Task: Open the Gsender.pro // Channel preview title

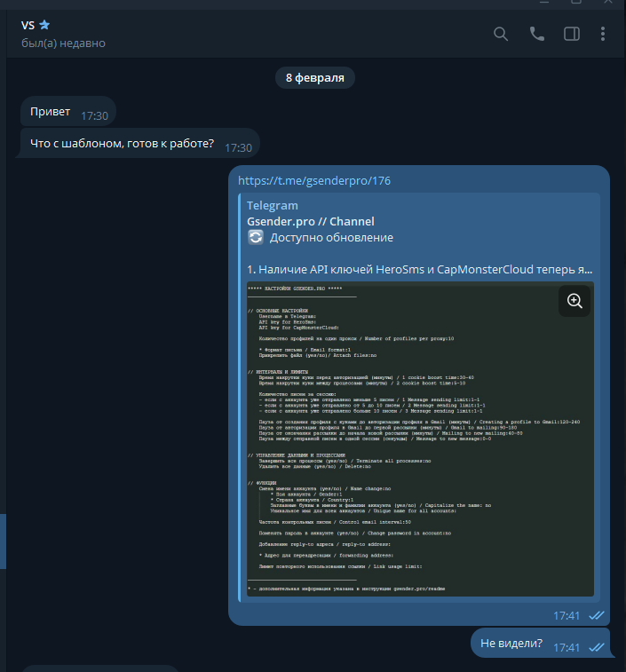Action: [311, 222]
